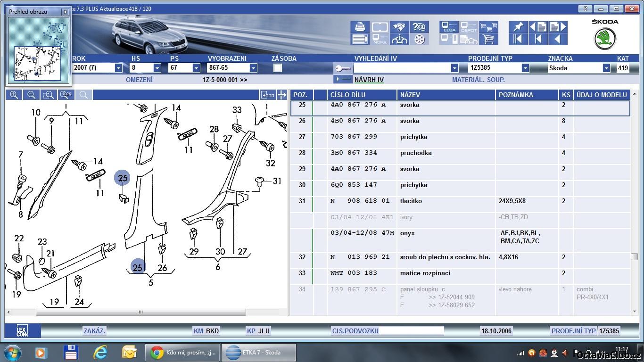Select the NÁVRH IV tab

369,80
